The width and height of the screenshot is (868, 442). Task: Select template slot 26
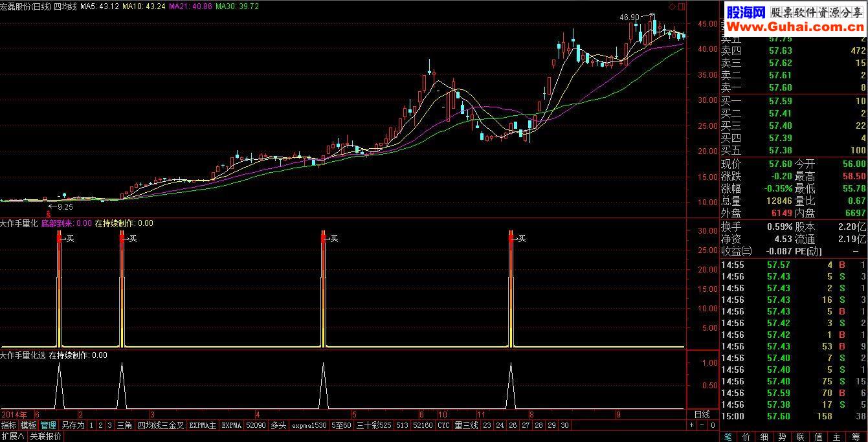point(513,425)
